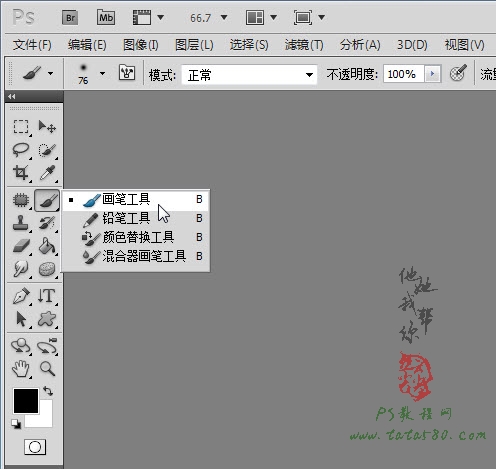Screen dimensions: 496x469
Task: Click the black foreground color swatch
Action: [25, 400]
